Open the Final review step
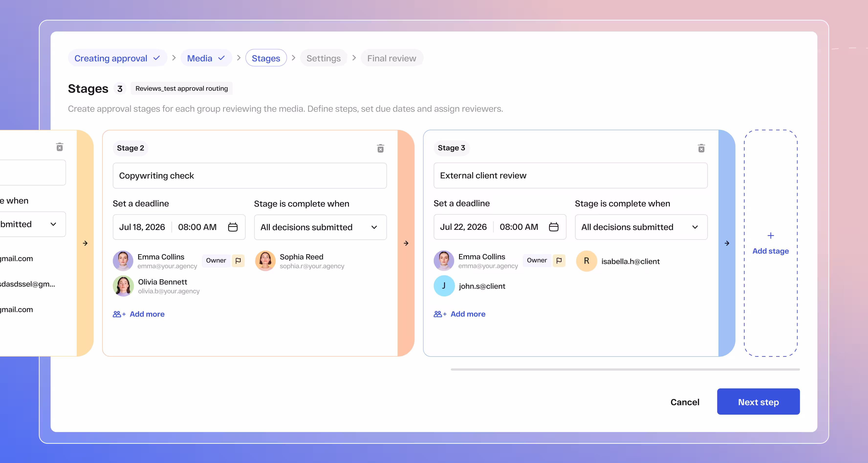 click(392, 58)
